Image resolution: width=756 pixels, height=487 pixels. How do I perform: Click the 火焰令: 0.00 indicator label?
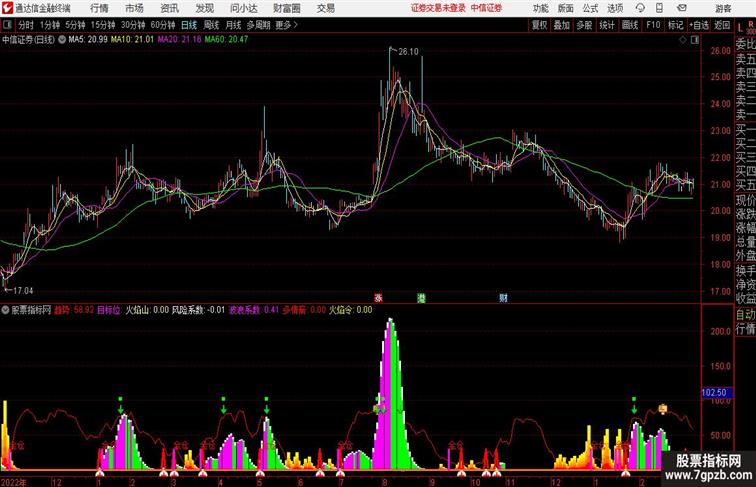point(351,310)
